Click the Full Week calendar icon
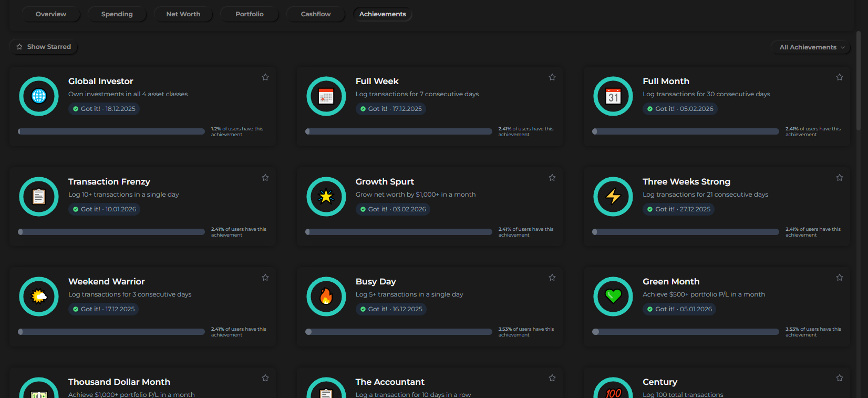The height and width of the screenshot is (398, 868). click(326, 96)
